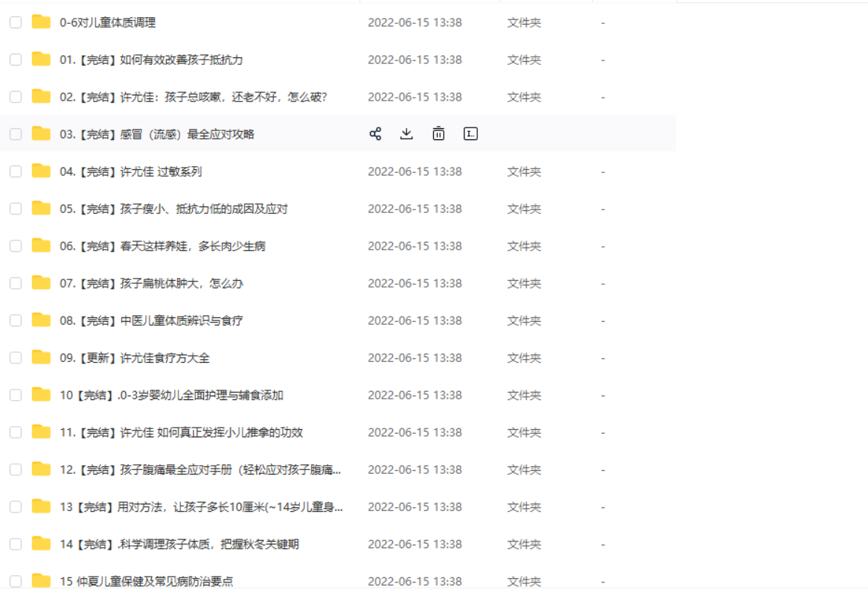Click 文件夹 type in 09. 食疗方大全 row
The width and height of the screenshot is (868, 593).
(x=523, y=358)
